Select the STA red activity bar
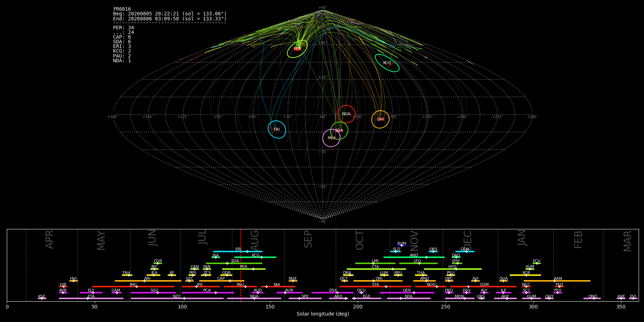This screenshot has height=322, width=644. (375, 287)
